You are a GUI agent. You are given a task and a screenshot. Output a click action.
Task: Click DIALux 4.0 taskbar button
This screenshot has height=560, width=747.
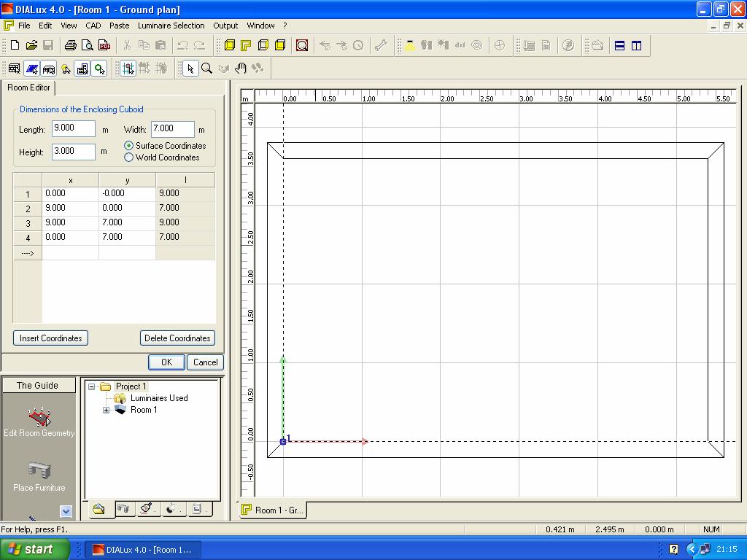[x=143, y=550]
